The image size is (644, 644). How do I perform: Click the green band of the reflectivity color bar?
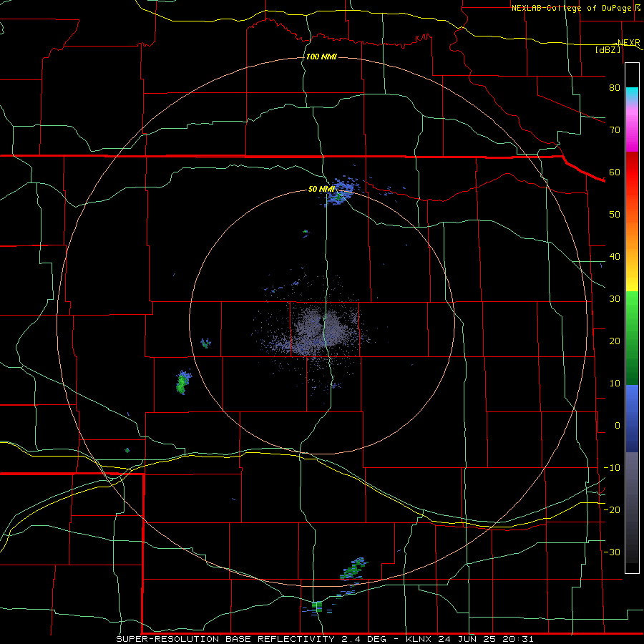632,338
